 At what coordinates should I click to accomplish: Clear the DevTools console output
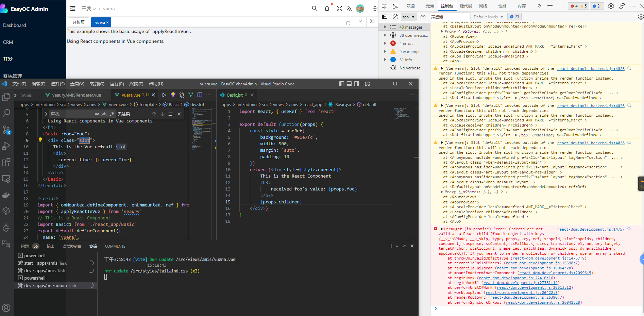pyautogui.click(x=395, y=16)
